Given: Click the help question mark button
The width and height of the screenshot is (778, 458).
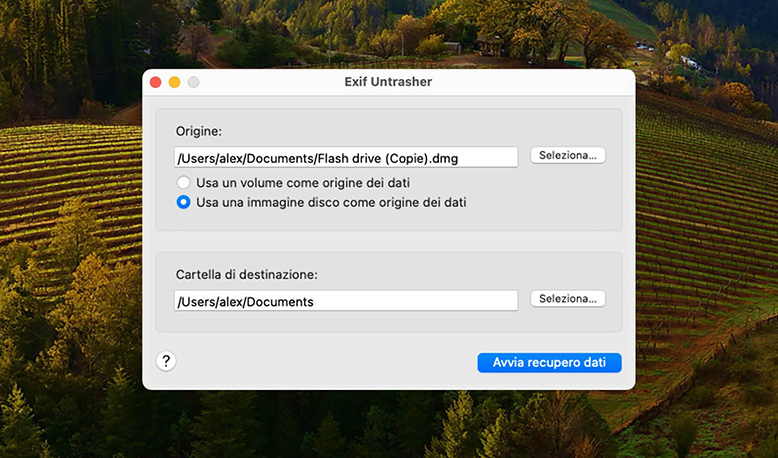Looking at the screenshot, I should (x=166, y=361).
